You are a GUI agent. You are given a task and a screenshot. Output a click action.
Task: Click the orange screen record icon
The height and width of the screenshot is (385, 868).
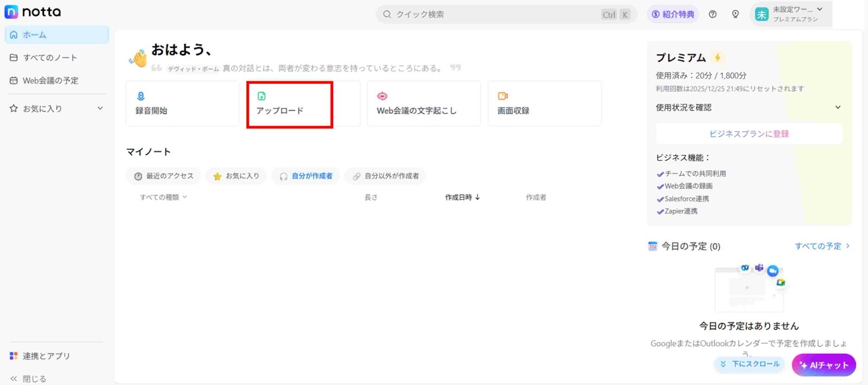503,96
